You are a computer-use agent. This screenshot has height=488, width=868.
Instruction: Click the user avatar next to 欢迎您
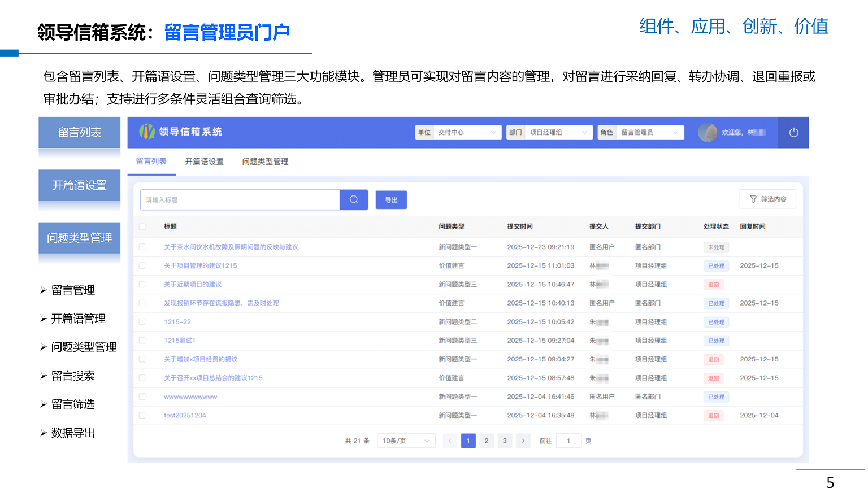click(708, 132)
